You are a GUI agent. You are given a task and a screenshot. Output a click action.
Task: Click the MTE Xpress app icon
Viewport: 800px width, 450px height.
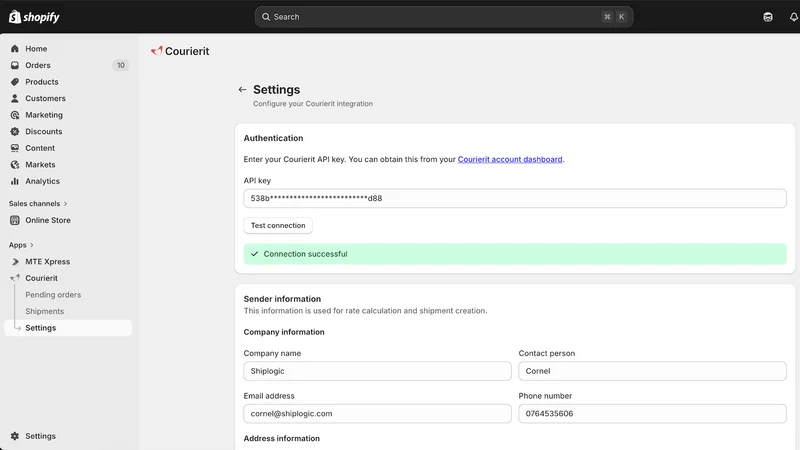[15, 261]
